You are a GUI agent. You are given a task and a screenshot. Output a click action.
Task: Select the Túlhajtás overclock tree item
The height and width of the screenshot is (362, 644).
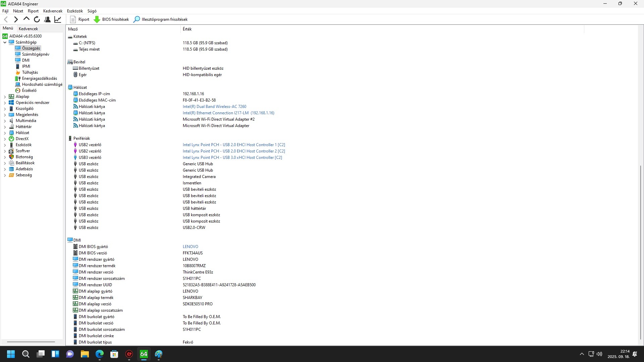pyautogui.click(x=30, y=72)
